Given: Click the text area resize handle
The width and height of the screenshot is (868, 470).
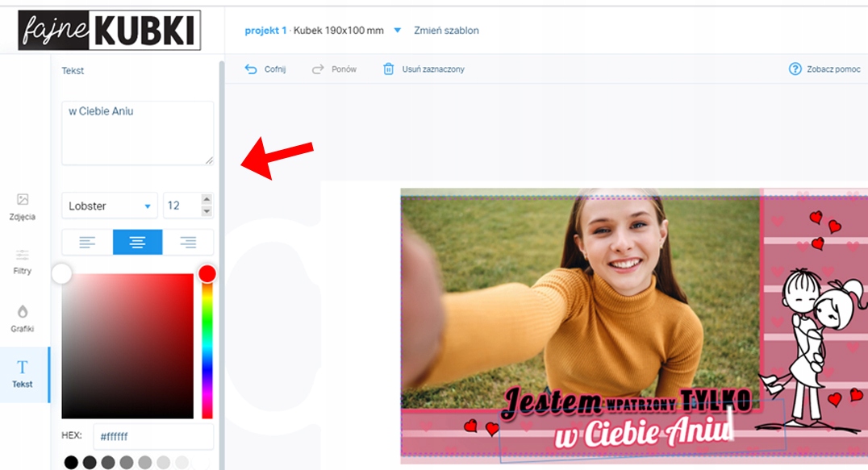Looking at the screenshot, I should (209, 160).
